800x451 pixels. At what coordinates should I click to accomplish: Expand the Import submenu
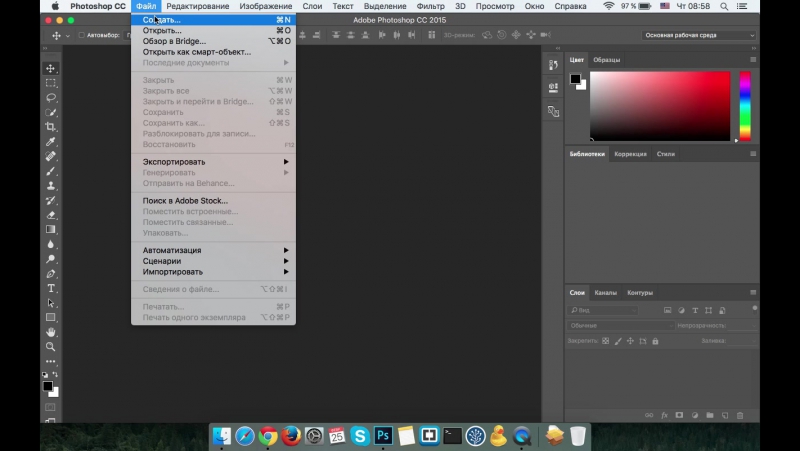click(213, 271)
